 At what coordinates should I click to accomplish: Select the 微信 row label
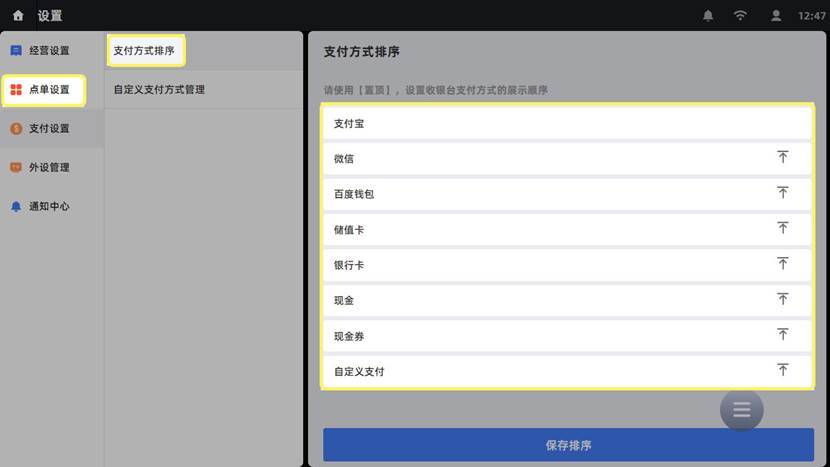344,159
